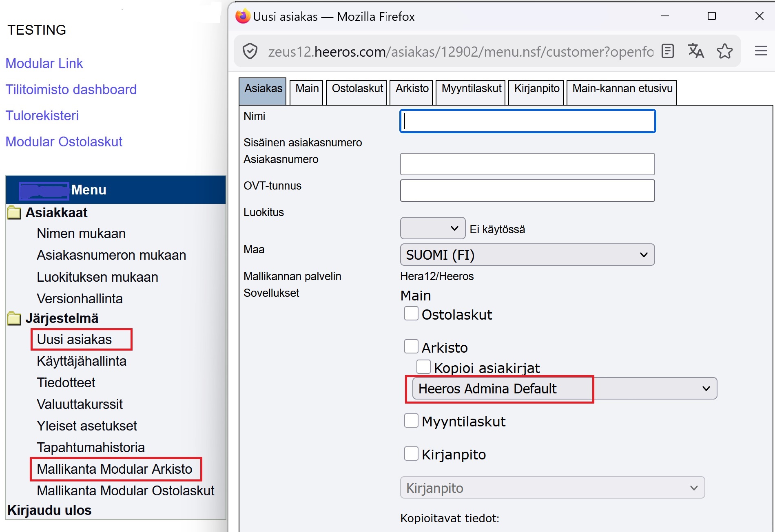This screenshot has height=532, width=775.
Task: Open the Tulorekisteri link
Action: pos(42,116)
